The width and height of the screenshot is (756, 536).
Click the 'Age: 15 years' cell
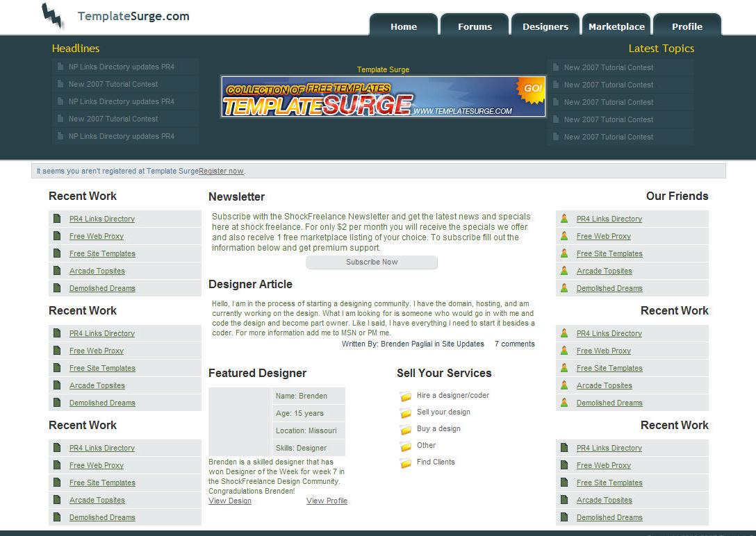[x=309, y=413]
